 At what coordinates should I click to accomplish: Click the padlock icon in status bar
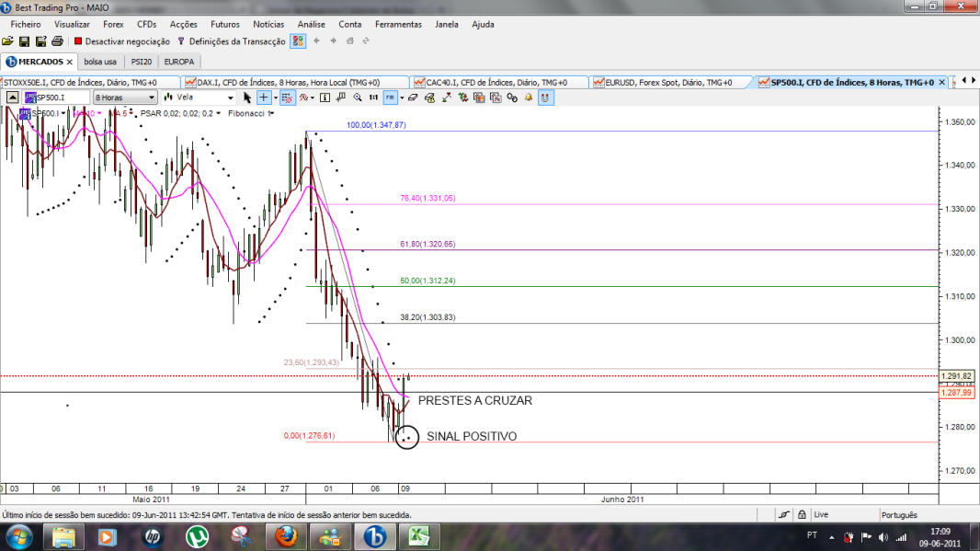tap(802, 515)
